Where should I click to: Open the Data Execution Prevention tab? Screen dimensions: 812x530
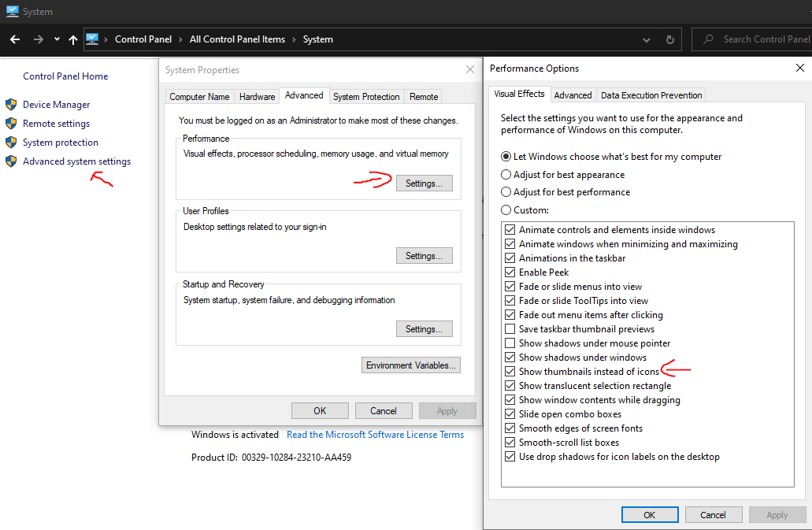coord(651,95)
